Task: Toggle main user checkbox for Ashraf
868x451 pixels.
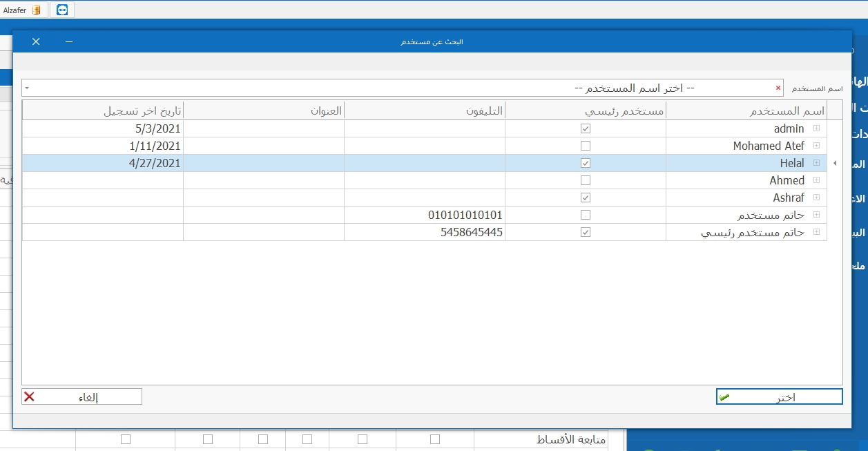Action: pos(586,198)
